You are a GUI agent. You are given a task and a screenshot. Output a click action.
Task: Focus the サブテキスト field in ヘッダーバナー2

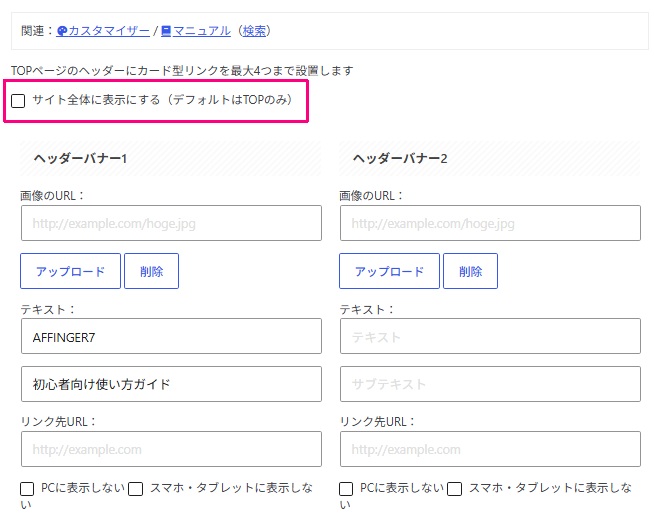click(x=490, y=384)
